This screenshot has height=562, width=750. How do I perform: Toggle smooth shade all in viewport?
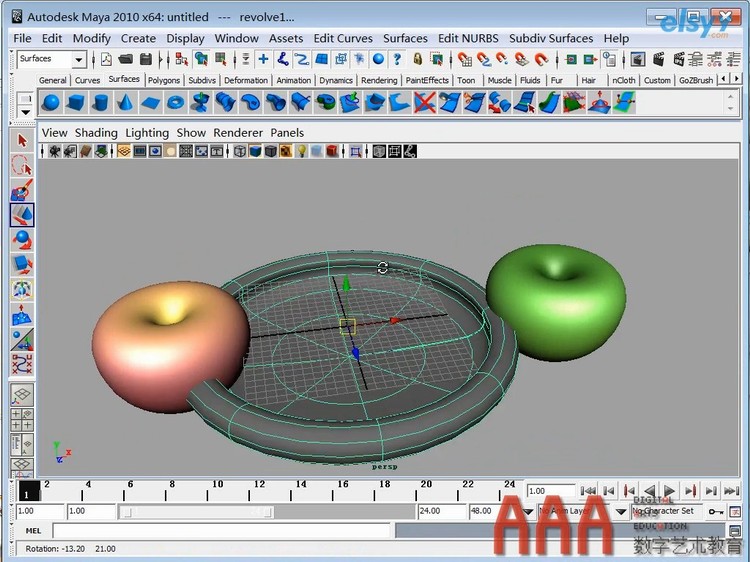pyautogui.click(x=255, y=152)
